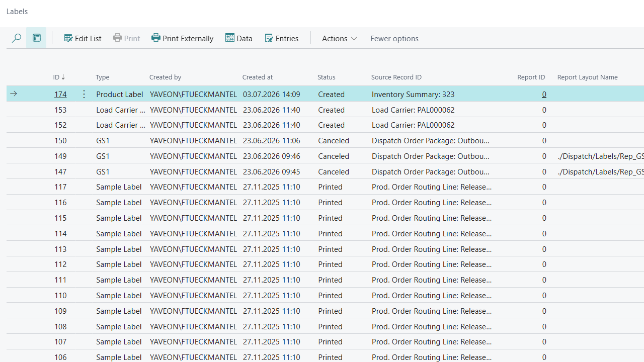Click the Canceled status in row 150

[334, 140]
